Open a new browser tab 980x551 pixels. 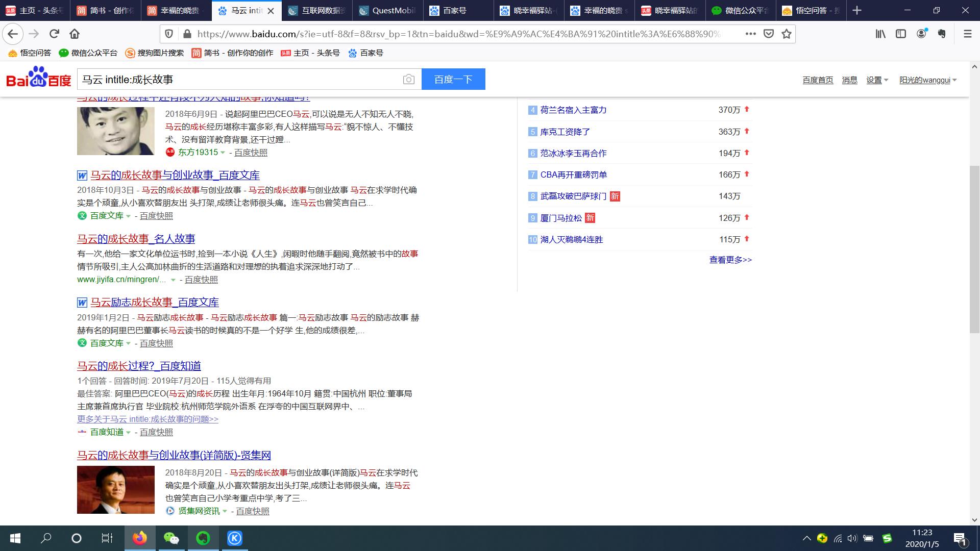coord(857,10)
